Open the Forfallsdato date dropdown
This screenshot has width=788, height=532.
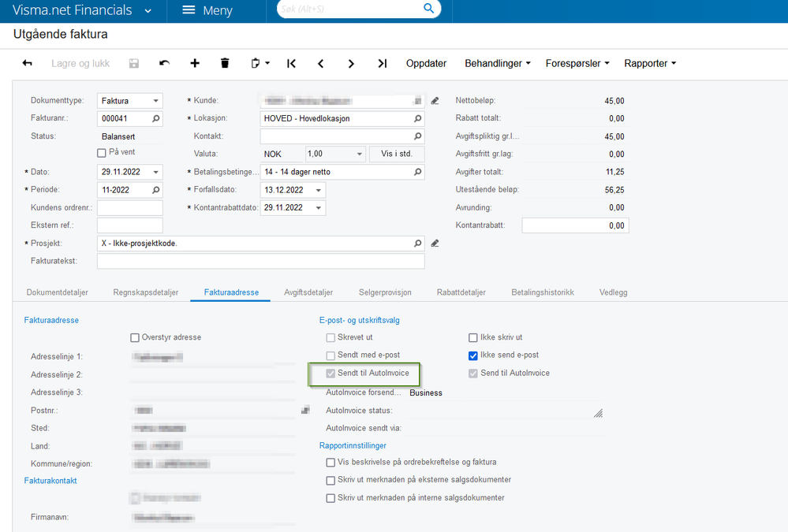(318, 191)
